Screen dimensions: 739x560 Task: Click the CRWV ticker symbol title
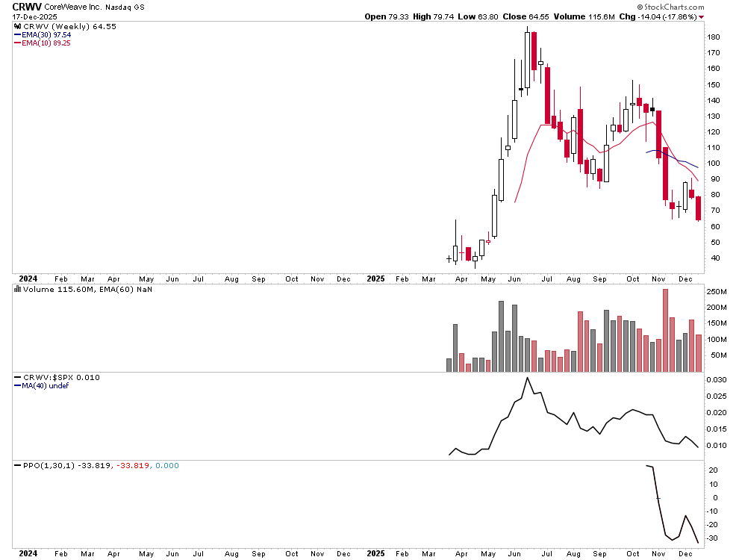(x=27, y=7)
